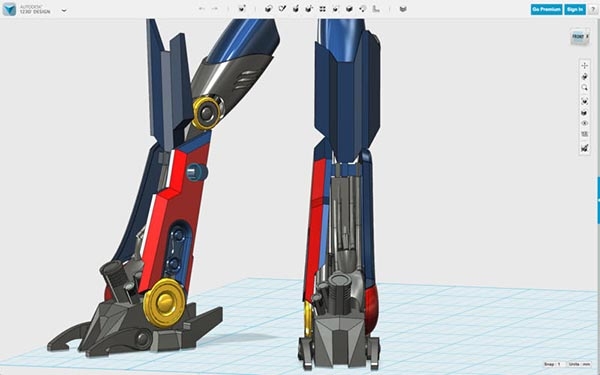Open the Snap value dropdown
Viewport: 600px width, 375px height.
pos(554,364)
